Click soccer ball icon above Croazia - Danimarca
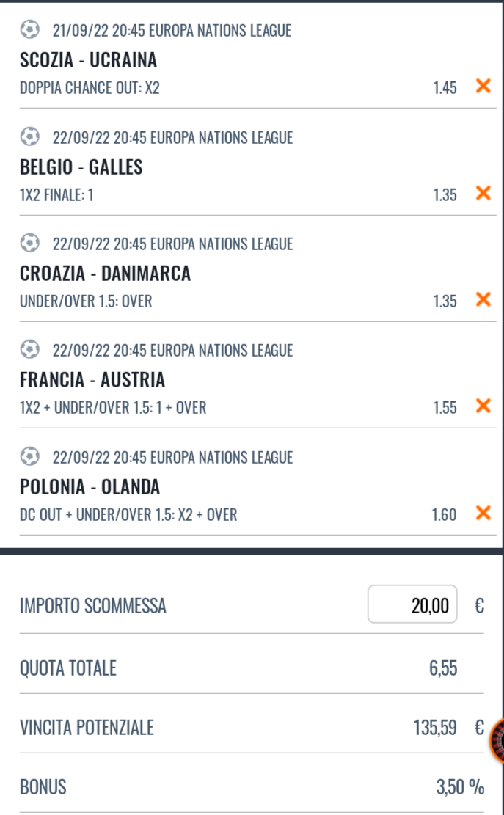Viewport: 504px width, 815px height. (x=29, y=243)
